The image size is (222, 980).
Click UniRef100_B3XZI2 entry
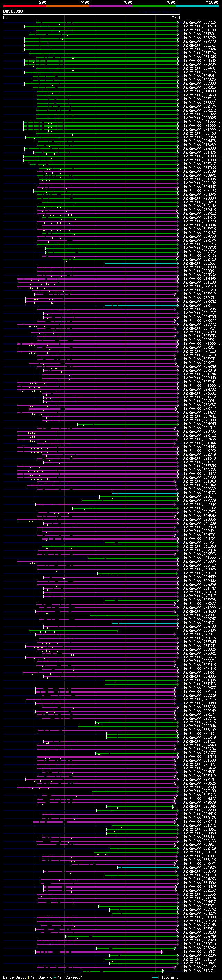(199, 110)
